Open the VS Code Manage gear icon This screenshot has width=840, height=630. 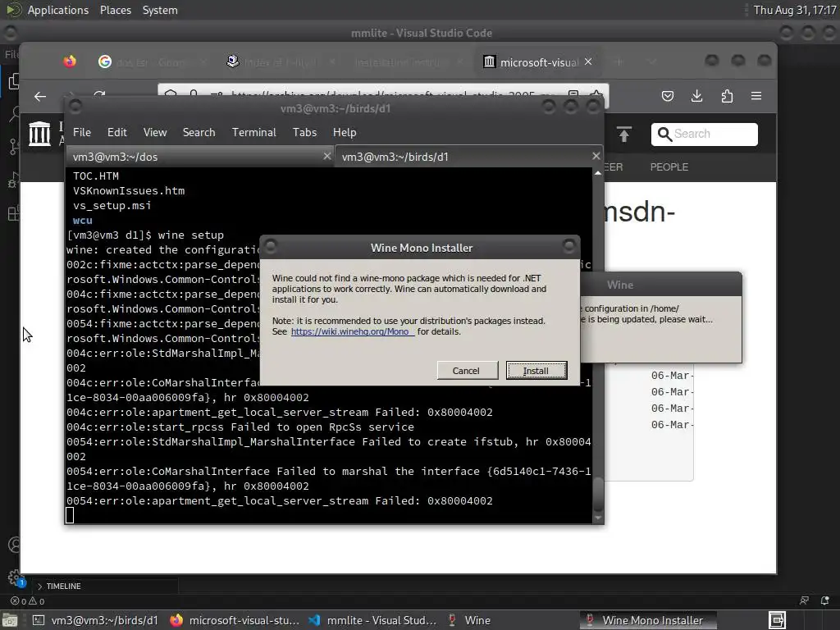click(15, 577)
